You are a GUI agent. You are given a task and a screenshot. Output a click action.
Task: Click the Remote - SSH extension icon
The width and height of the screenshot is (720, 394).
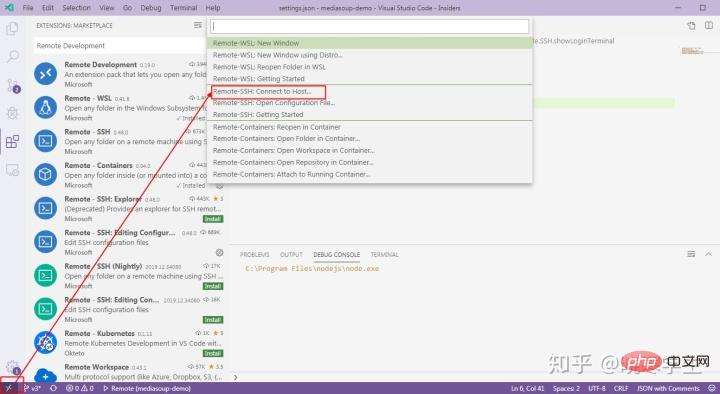45,141
